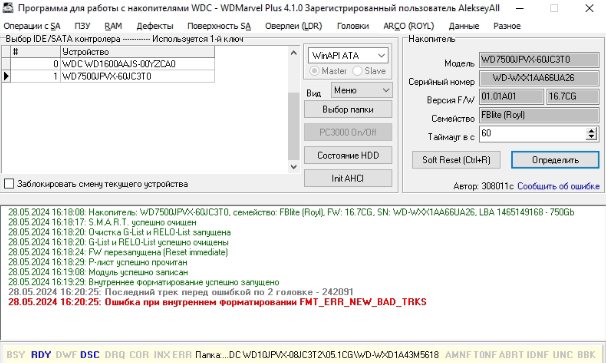Open the Головки menu
Image resolution: width=606 pixels, height=363 pixels.
coord(352,26)
